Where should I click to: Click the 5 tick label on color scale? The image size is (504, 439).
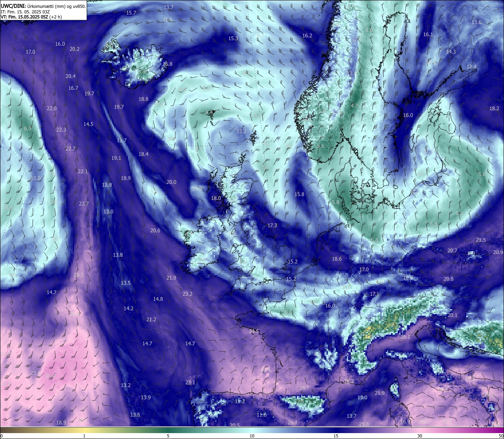point(168,436)
